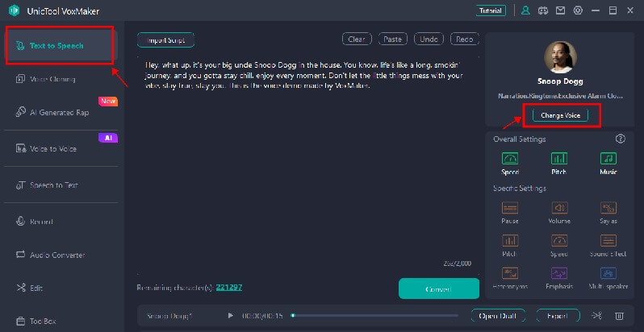The image size is (644, 332).
Task: Open overall Music setting
Action: pyautogui.click(x=608, y=163)
